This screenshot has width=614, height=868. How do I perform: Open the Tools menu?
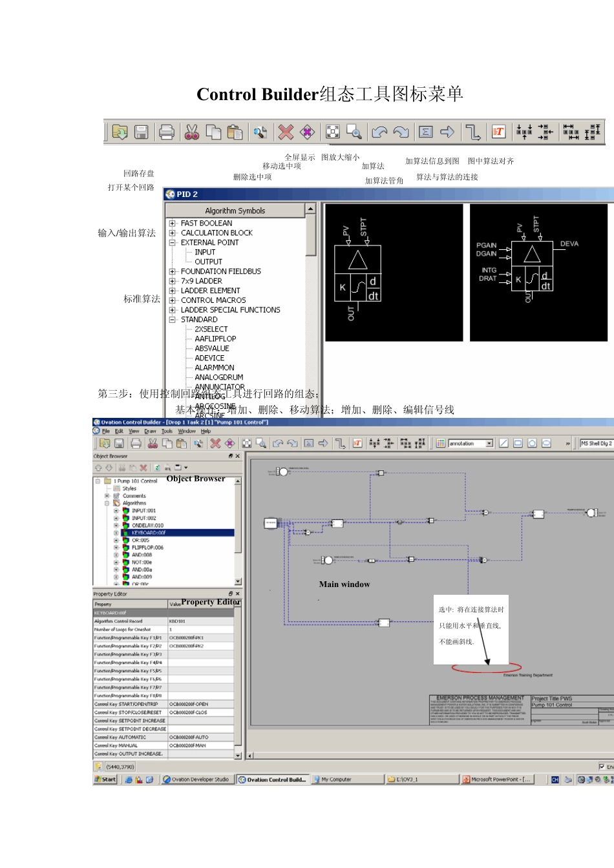point(167,431)
